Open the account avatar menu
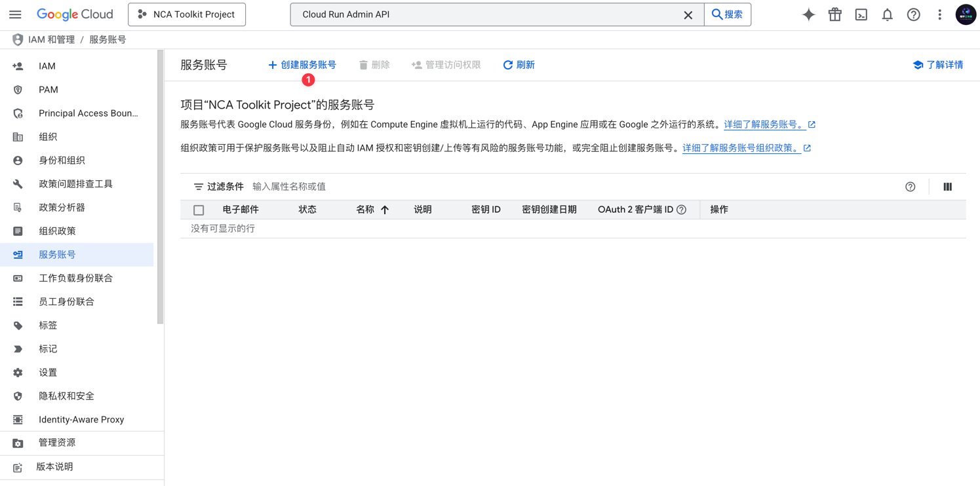Image resolution: width=980 pixels, height=486 pixels. (x=966, y=14)
